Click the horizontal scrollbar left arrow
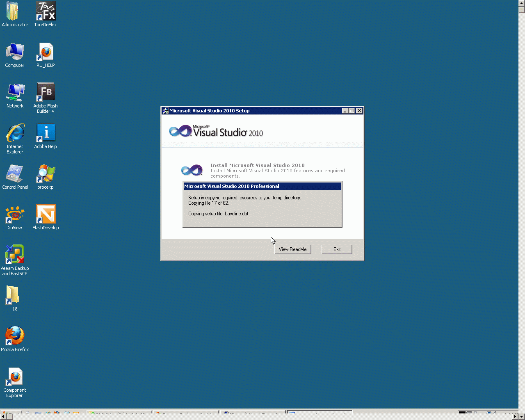This screenshot has height=420, width=525. tap(3, 417)
